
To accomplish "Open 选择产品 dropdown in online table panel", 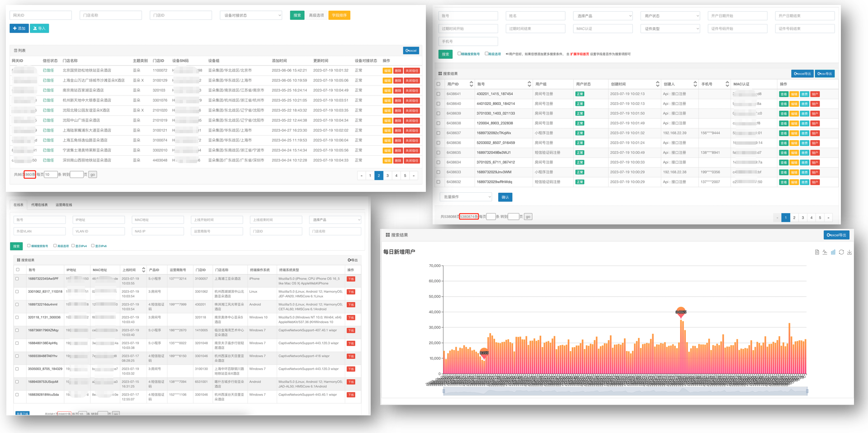I will 335,220.
